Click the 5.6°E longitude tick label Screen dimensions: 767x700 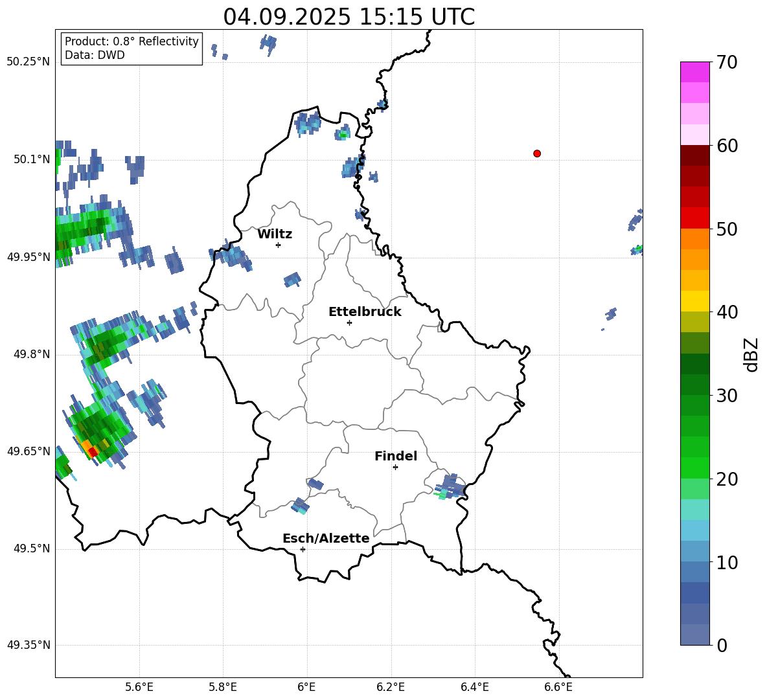point(139,687)
